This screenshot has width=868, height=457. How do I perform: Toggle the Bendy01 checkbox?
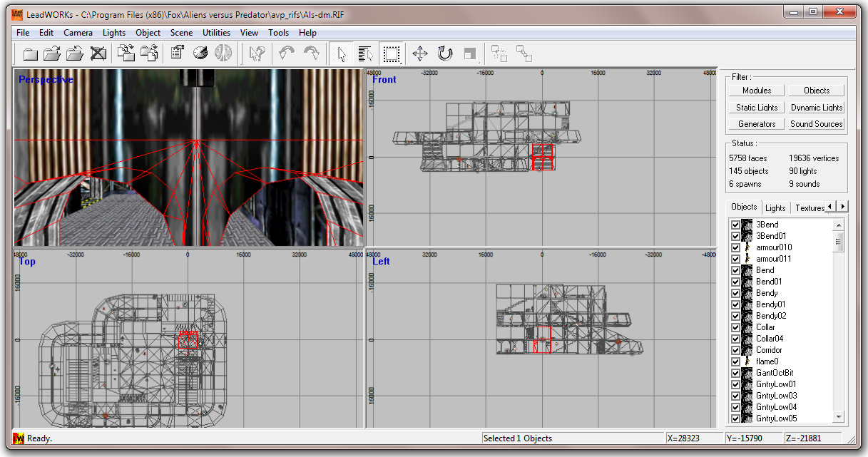click(735, 304)
